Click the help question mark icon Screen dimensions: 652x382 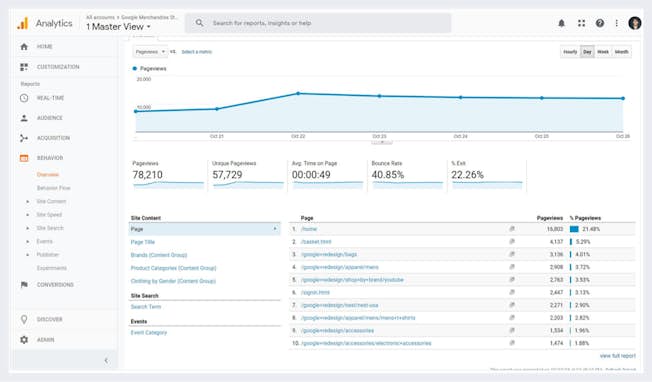(x=600, y=23)
